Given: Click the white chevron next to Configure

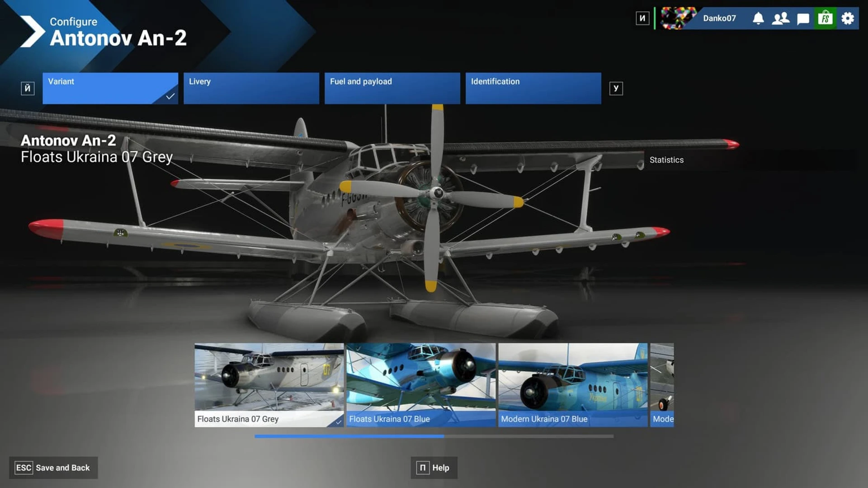Looking at the screenshot, I should [33, 32].
